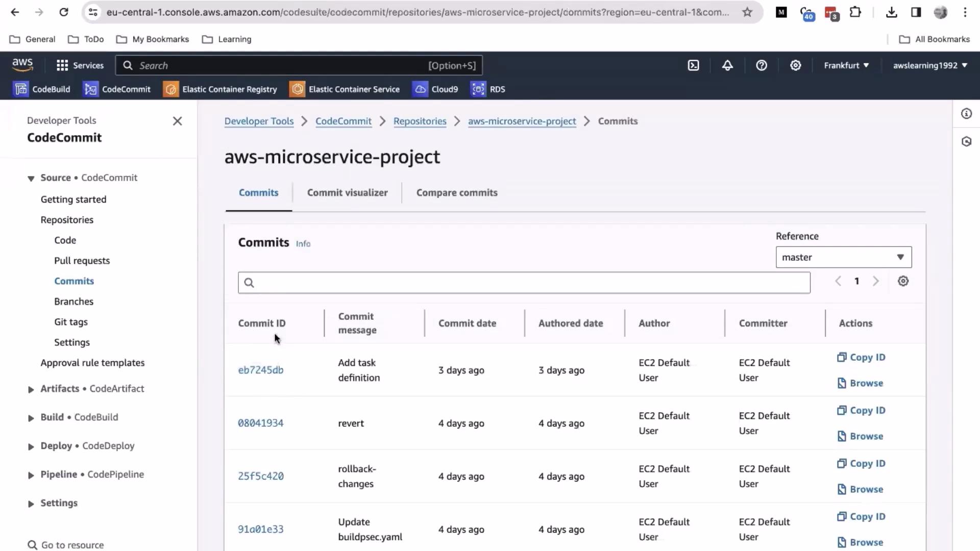This screenshot has height=551, width=980.
Task: Open the hexagon tools icon at right edge
Action: tap(966, 141)
